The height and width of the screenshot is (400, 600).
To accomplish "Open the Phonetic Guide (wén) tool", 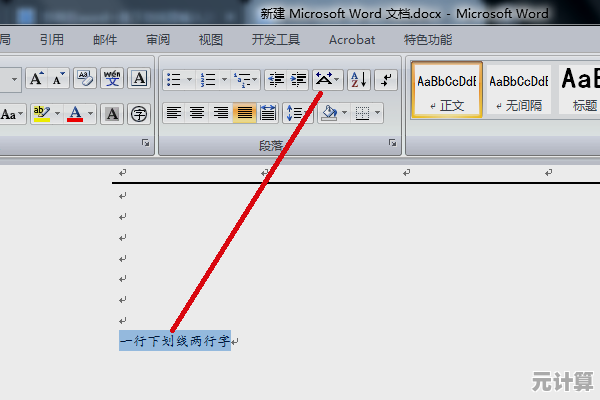I will (x=112, y=79).
